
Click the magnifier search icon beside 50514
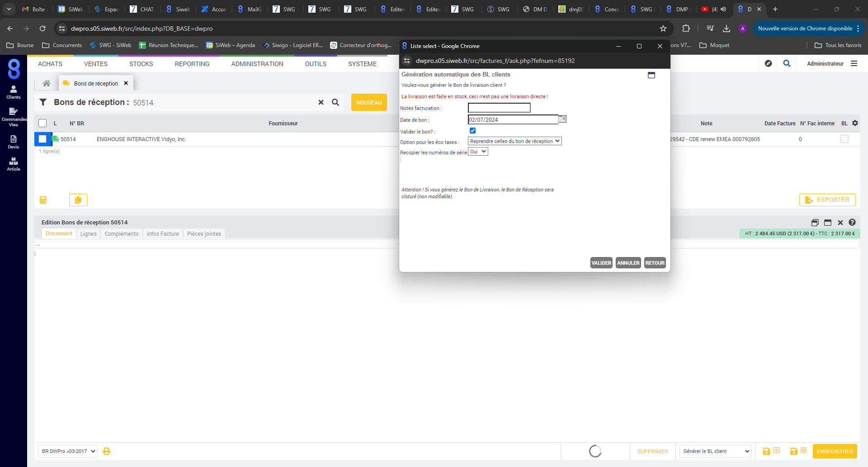coord(335,102)
